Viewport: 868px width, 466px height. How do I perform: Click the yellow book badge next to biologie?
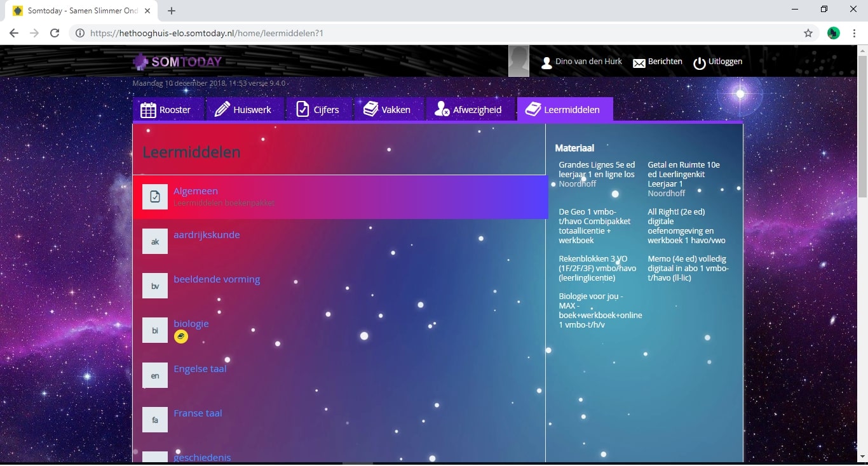pos(181,336)
